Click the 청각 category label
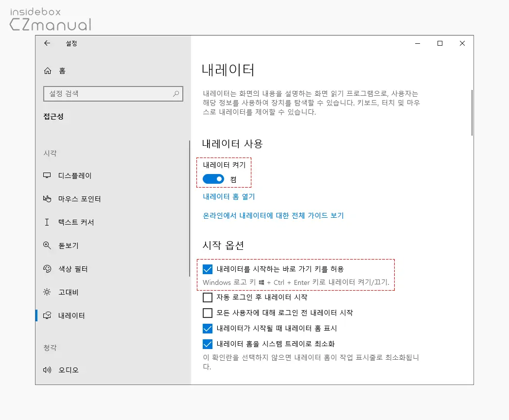The height and width of the screenshot is (420, 509). click(50, 348)
